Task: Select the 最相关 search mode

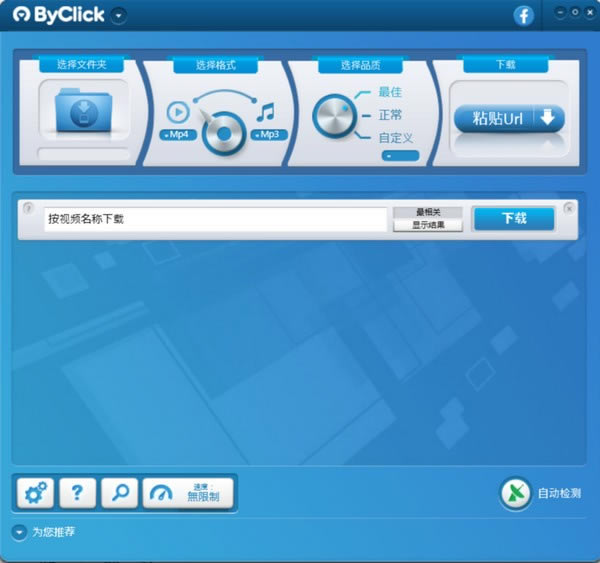Action: click(428, 212)
